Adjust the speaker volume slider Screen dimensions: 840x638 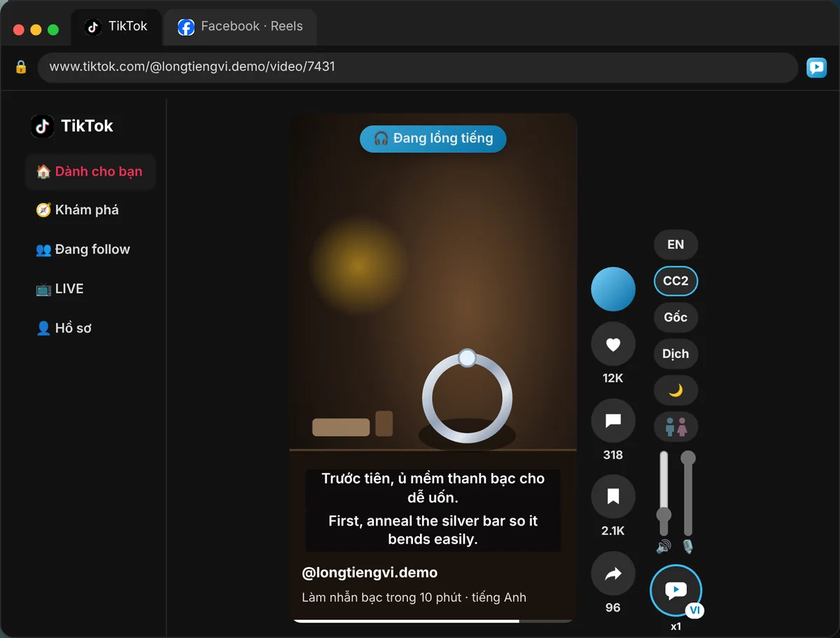click(664, 494)
